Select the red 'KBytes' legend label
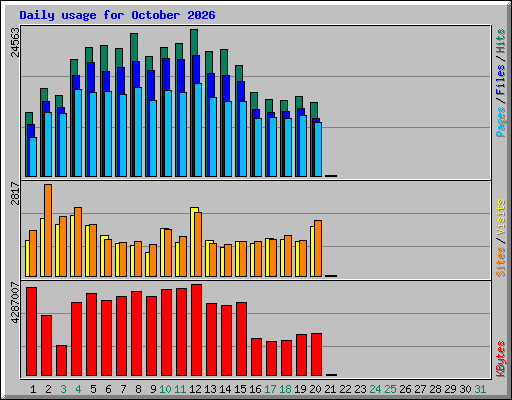This screenshot has height=400, width=512. 500,359
